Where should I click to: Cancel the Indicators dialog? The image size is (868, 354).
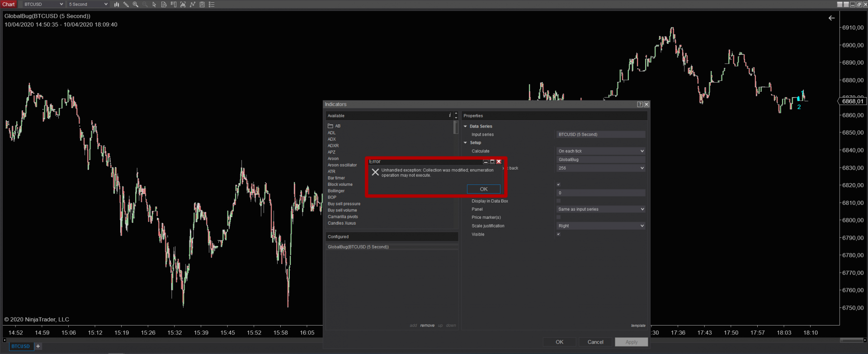595,342
